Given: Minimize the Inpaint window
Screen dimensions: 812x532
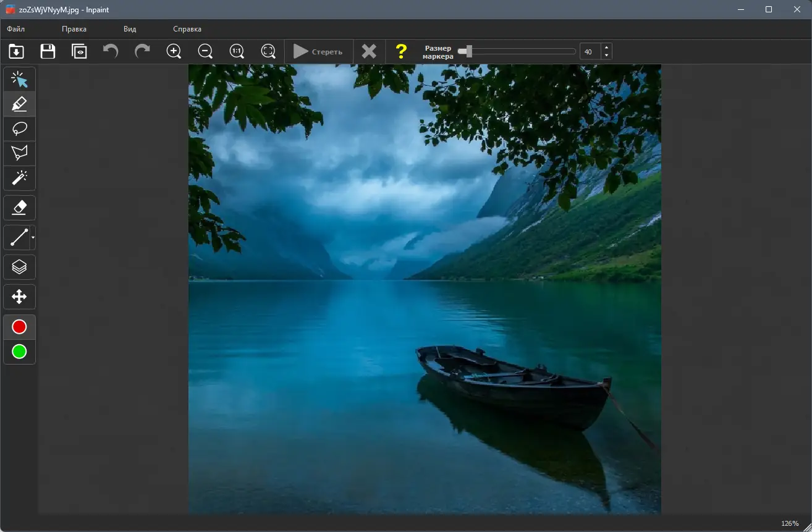Looking at the screenshot, I should point(741,9).
